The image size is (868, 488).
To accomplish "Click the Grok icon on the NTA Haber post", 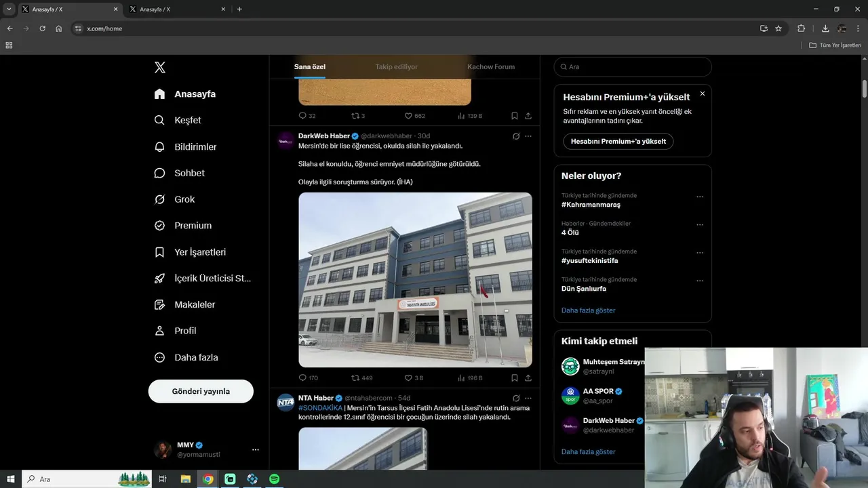I will pos(516,398).
